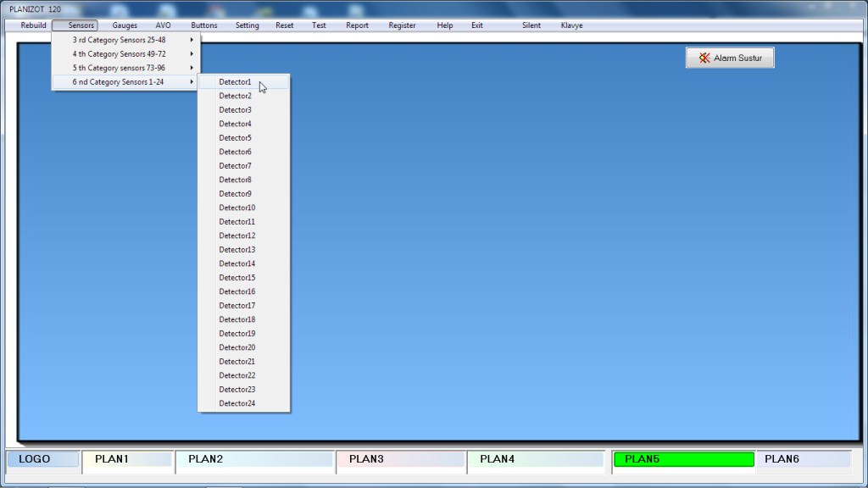
Task: Go to the PLAN3 tab
Action: pyautogui.click(x=400, y=459)
